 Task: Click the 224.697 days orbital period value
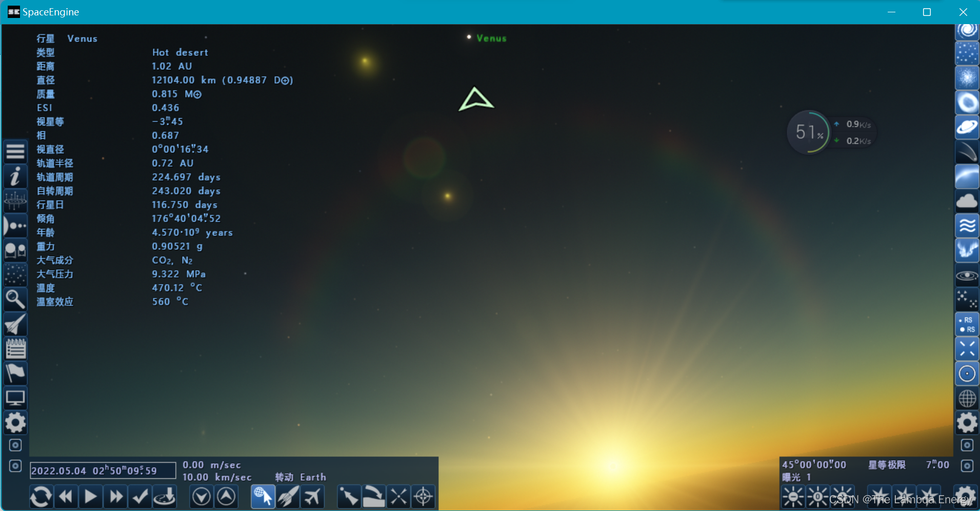tap(186, 177)
